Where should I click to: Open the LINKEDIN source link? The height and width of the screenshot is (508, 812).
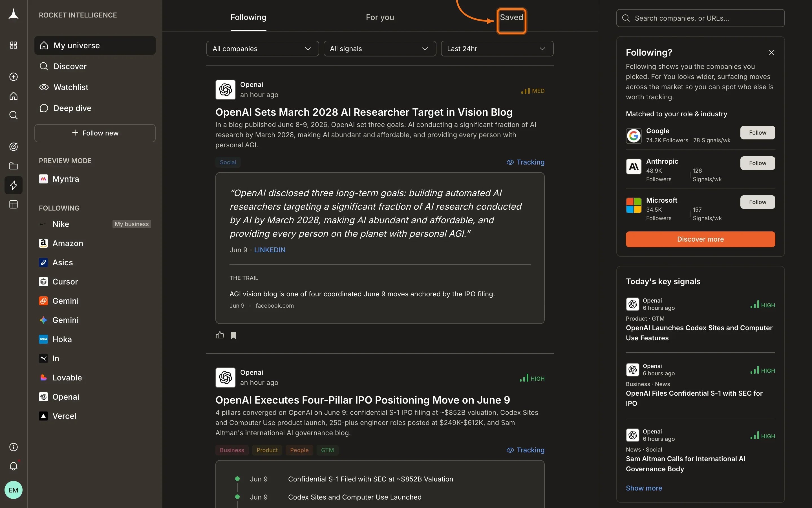click(x=270, y=250)
